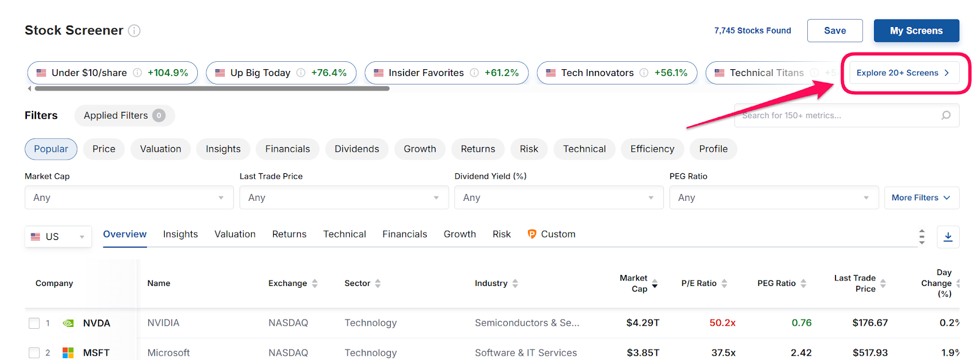Click the horizontal scrollbar under preset screens
The width and height of the screenshot is (980, 360).
point(212,89)
